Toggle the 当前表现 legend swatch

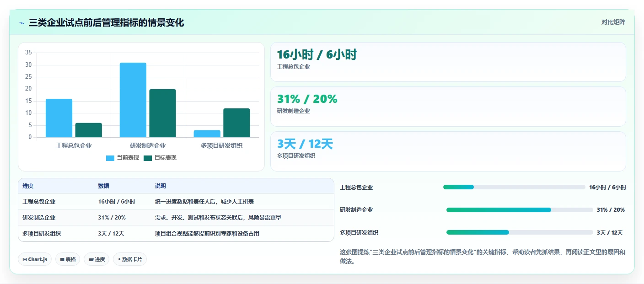click(110, 158)
